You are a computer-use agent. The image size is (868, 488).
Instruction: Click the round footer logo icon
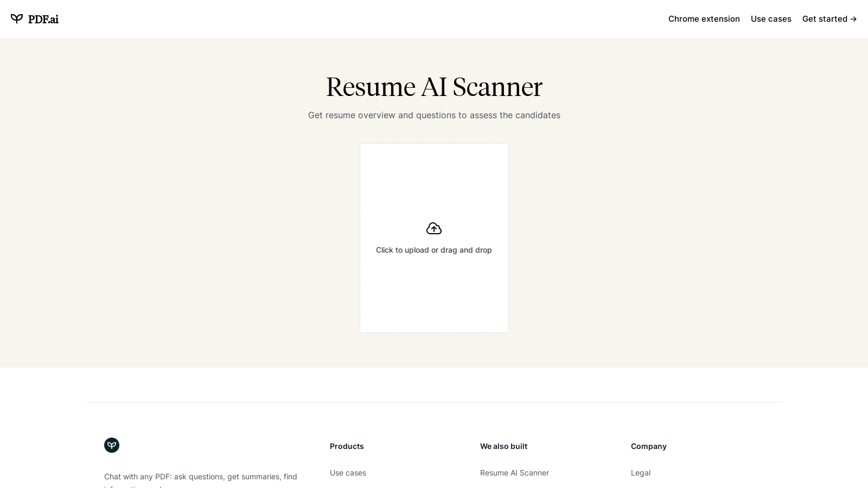112,445
